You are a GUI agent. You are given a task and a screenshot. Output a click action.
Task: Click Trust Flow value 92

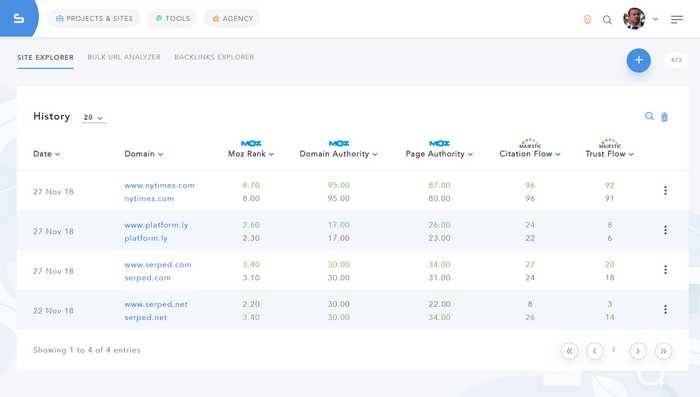610,185
